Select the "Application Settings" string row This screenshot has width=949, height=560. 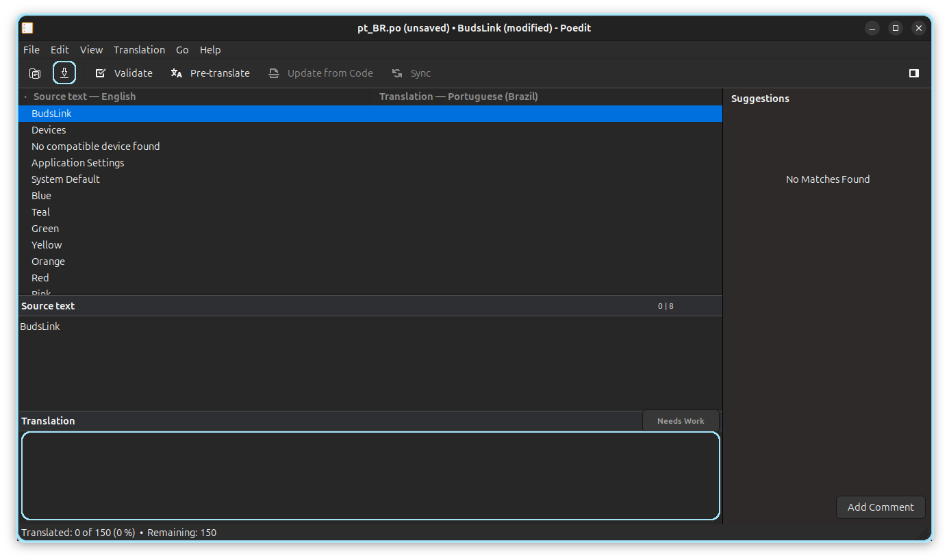(78, 163)
